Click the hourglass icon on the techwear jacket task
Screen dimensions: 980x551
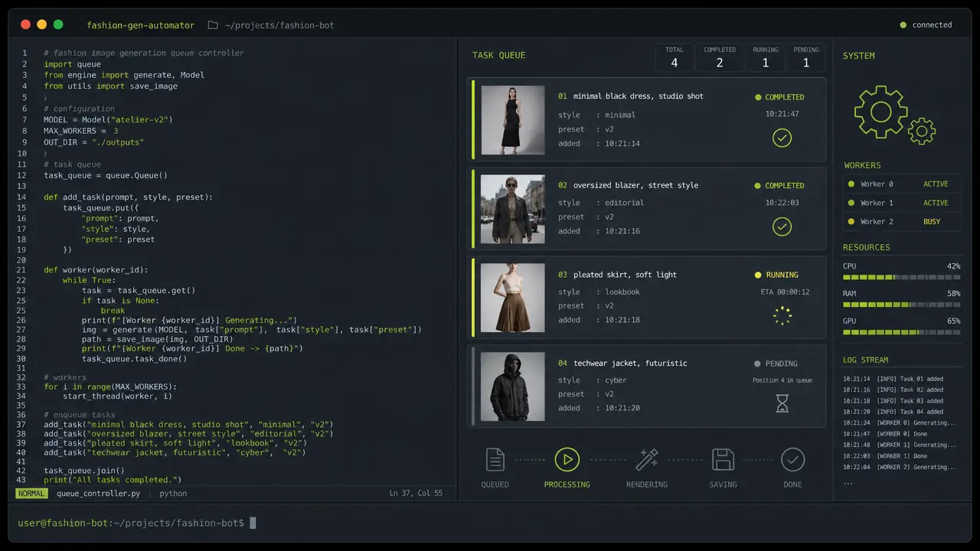point(782,403)
